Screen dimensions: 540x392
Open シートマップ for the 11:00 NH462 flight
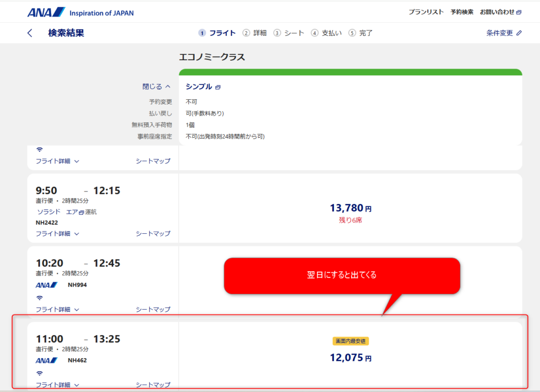click(153, 385)
